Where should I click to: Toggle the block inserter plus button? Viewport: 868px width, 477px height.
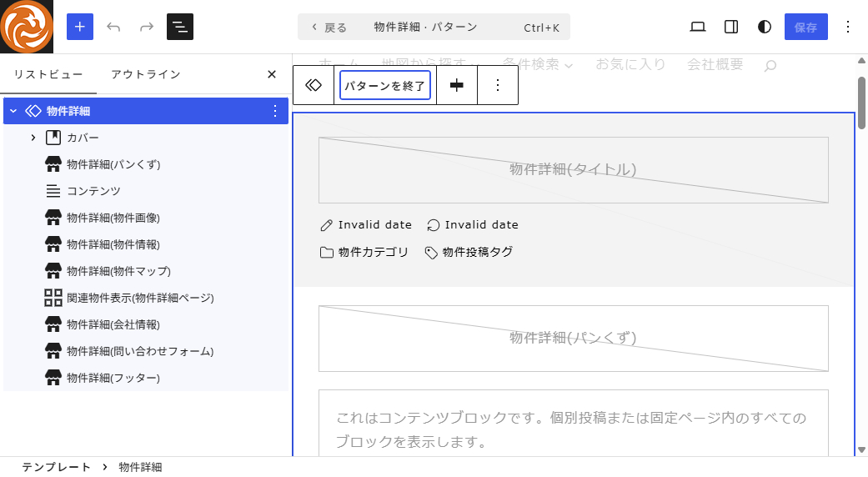click(x=80, y=27)
